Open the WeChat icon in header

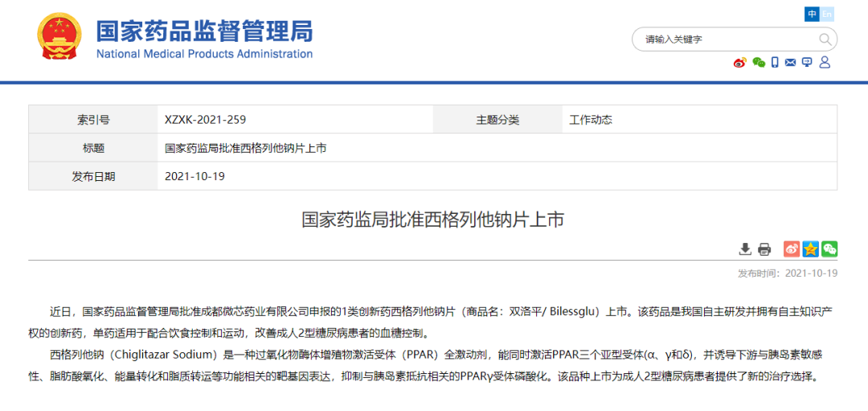click(x=758, y=63)
